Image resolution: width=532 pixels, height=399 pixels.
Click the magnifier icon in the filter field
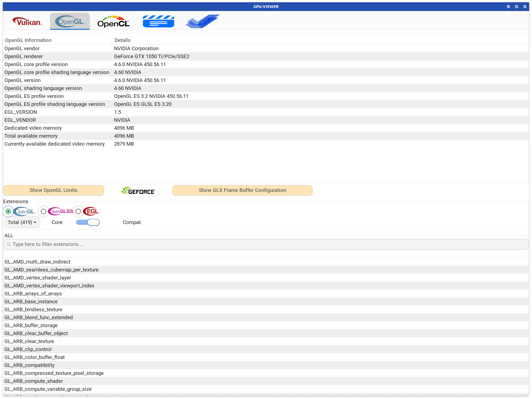[9, 244]
